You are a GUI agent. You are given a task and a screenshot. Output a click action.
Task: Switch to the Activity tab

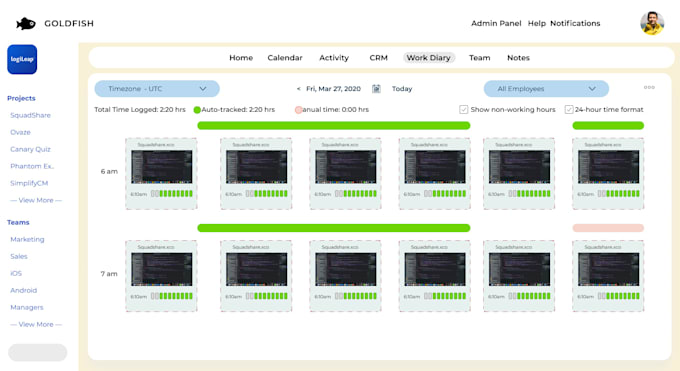tap(334, 58)
